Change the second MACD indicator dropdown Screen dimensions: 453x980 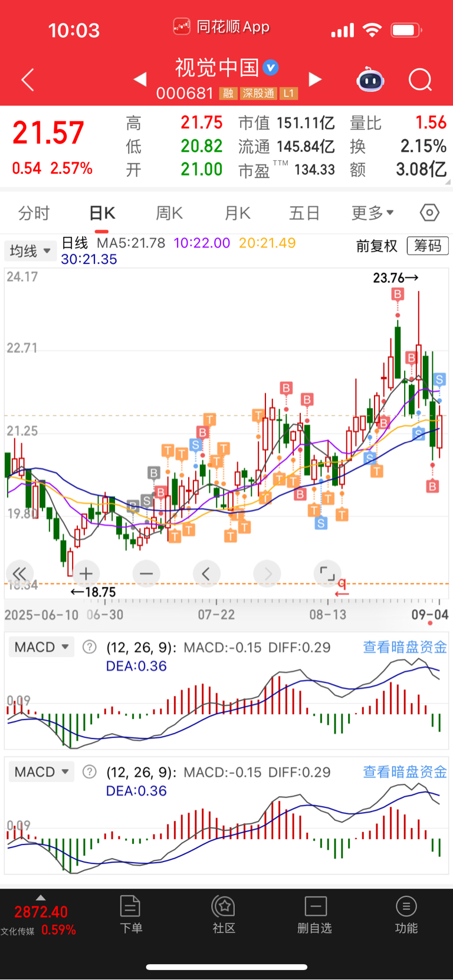click(41, 772)
